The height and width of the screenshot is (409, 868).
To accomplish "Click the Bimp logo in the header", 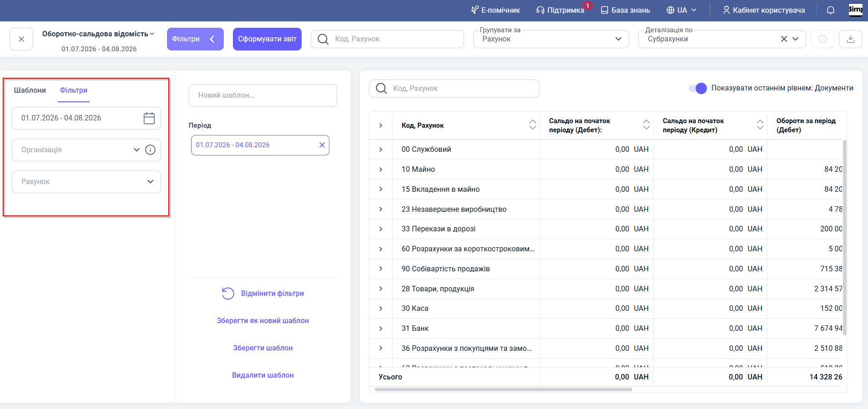I will click(x=855, y=10).
